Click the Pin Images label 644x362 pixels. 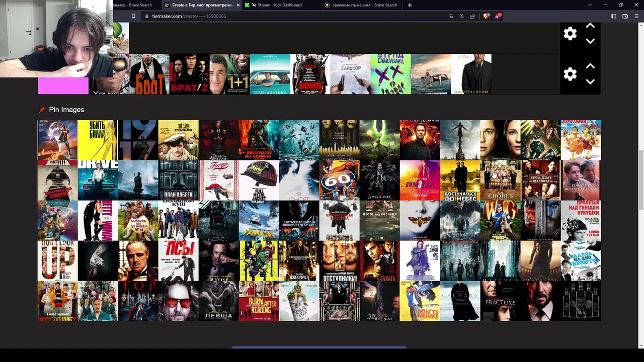click(x=66, y=110)
